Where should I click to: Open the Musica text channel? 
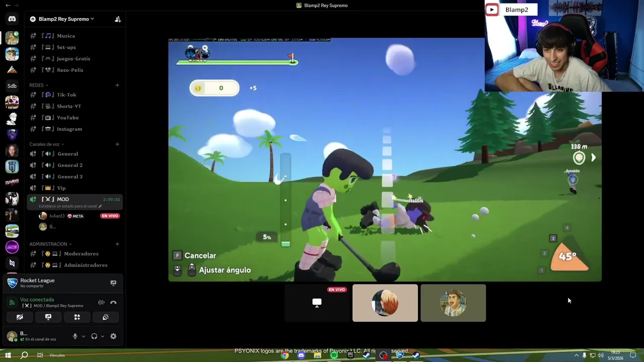75,36
